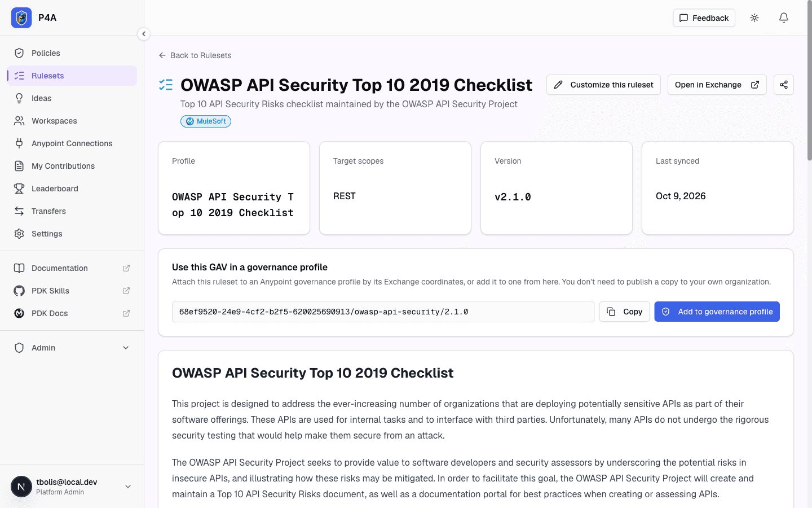Open ruleset in Exchange
The width and height of the screenshot is (812, 508).
click(717, 85)
